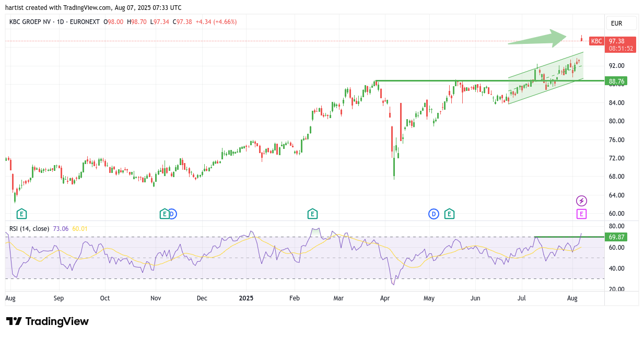This screenshot has height=337, width=644.
Task: Select the green horizontal resistance line at 88.76
Action: 489,81
